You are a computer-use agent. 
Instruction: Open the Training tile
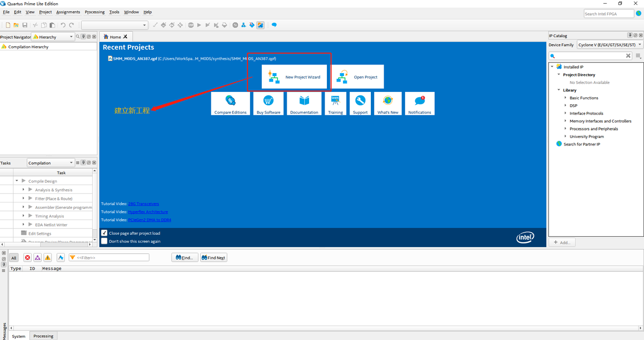tap(335, 104)
